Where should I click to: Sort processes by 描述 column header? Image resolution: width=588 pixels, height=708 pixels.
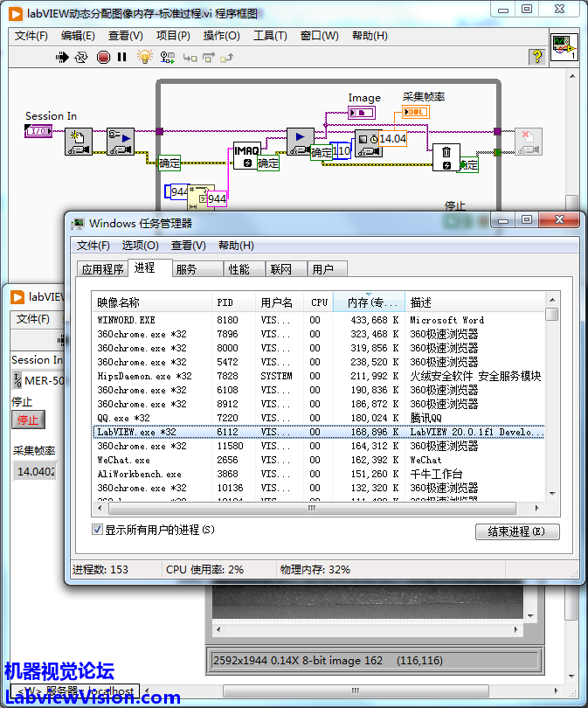pyautogui.click(x=474, y=302)
